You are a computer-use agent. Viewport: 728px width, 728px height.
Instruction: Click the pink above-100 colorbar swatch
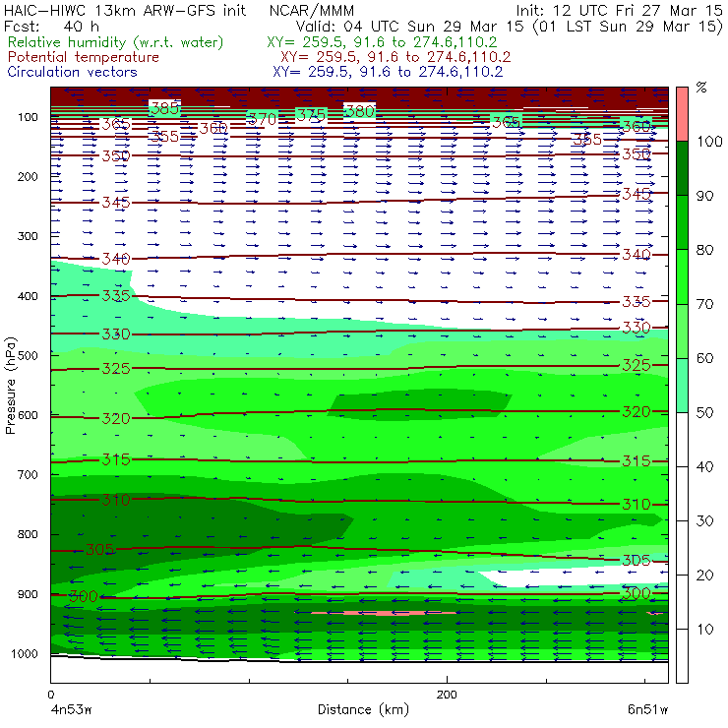click(x=682, y=114)
